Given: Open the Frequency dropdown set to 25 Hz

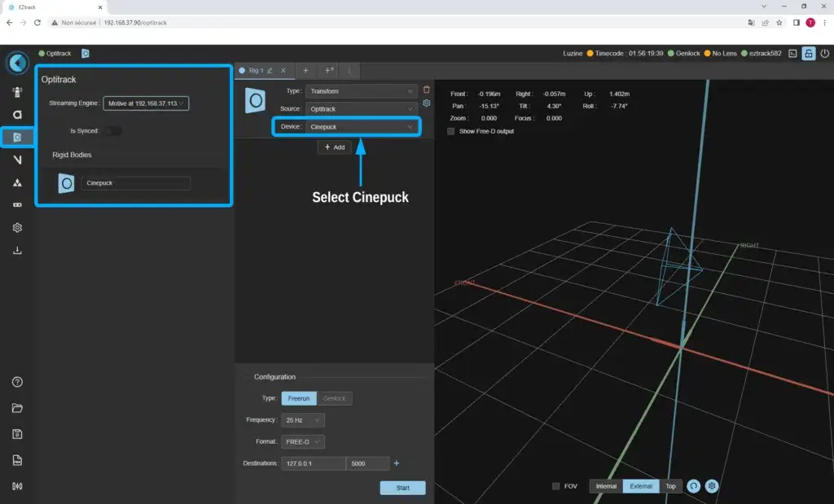Looking at the screenshot, I should point(304,420).
